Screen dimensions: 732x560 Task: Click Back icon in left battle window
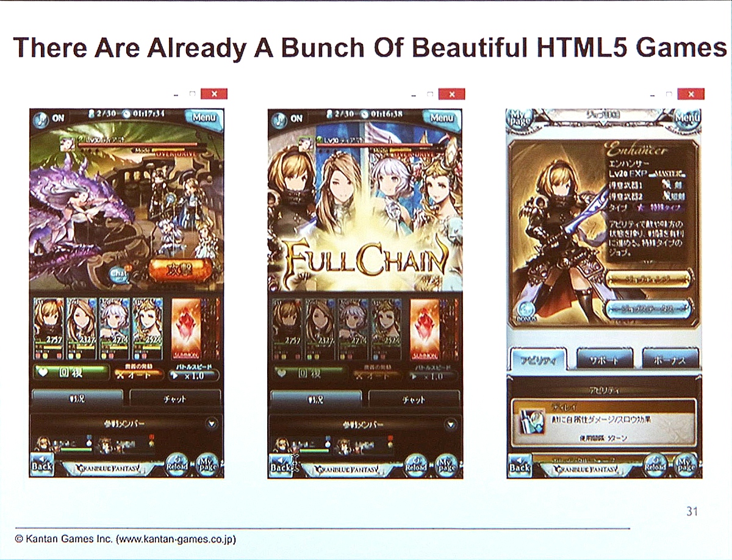(42, 466)
